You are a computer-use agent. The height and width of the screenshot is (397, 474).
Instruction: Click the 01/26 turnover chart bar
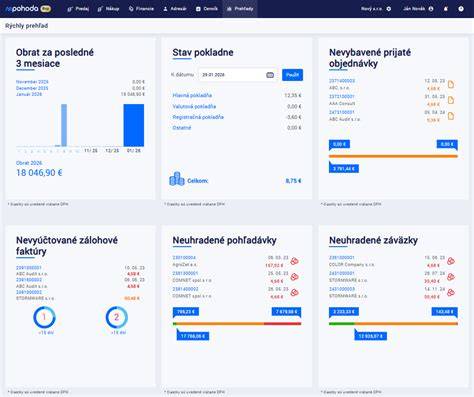(134, 125)
